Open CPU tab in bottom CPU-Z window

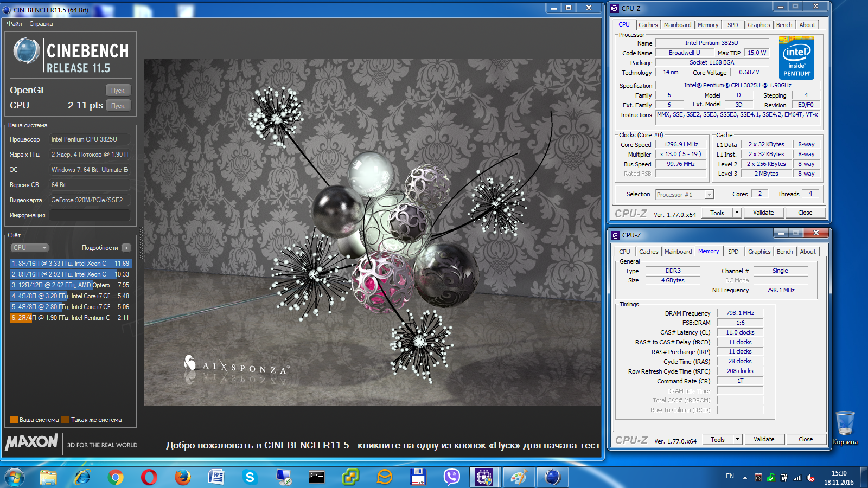(x=625, y=252)
